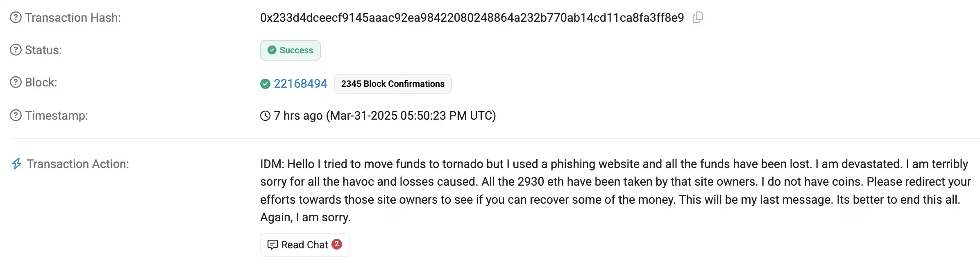
Task: Click the speech bubble icon in Read Chat
Action: click(272, 245)
